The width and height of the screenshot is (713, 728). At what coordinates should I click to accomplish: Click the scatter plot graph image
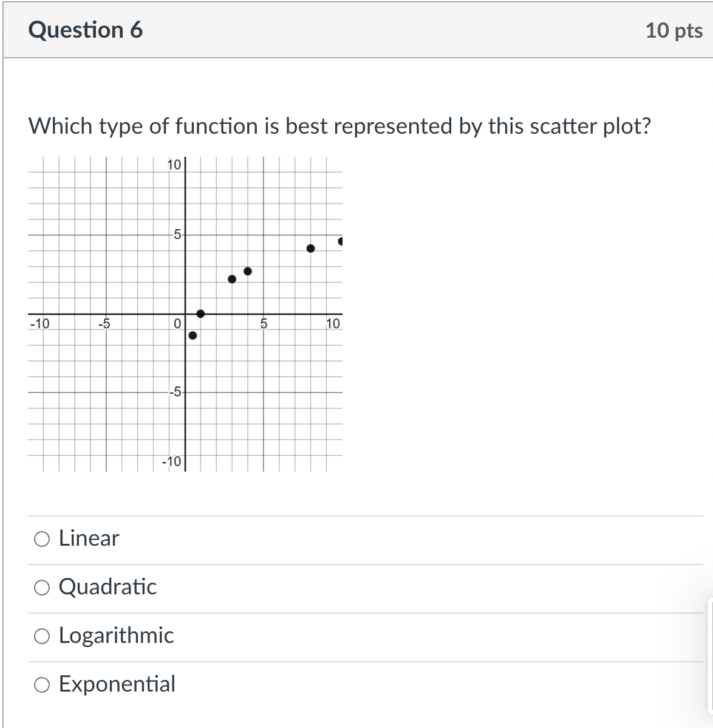pos(185,313)
